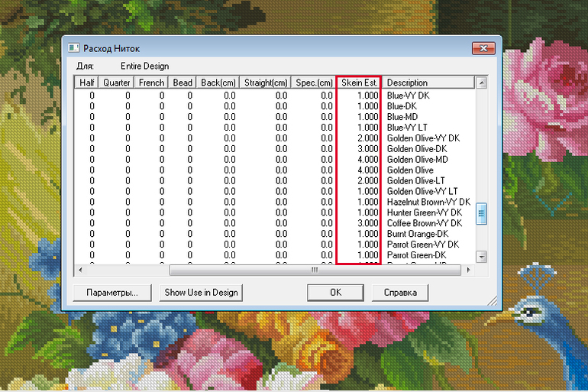Screen dimensions: 588x392
Task: Confirm with the OK button
Action: (335, 292)
